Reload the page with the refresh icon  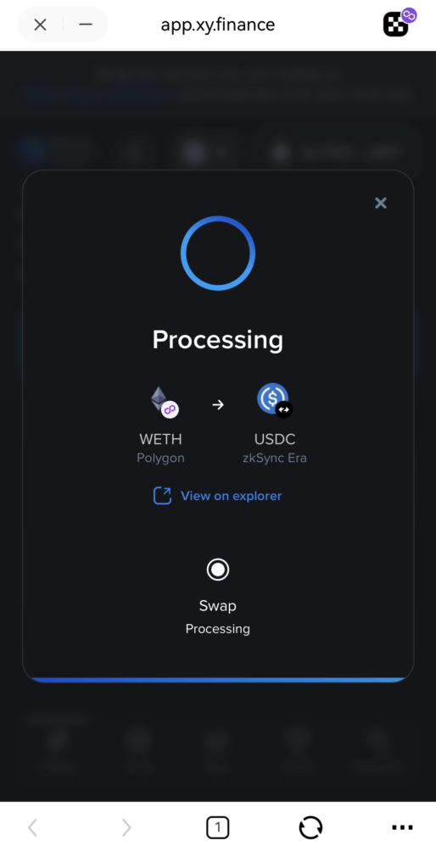pos(310,827)
